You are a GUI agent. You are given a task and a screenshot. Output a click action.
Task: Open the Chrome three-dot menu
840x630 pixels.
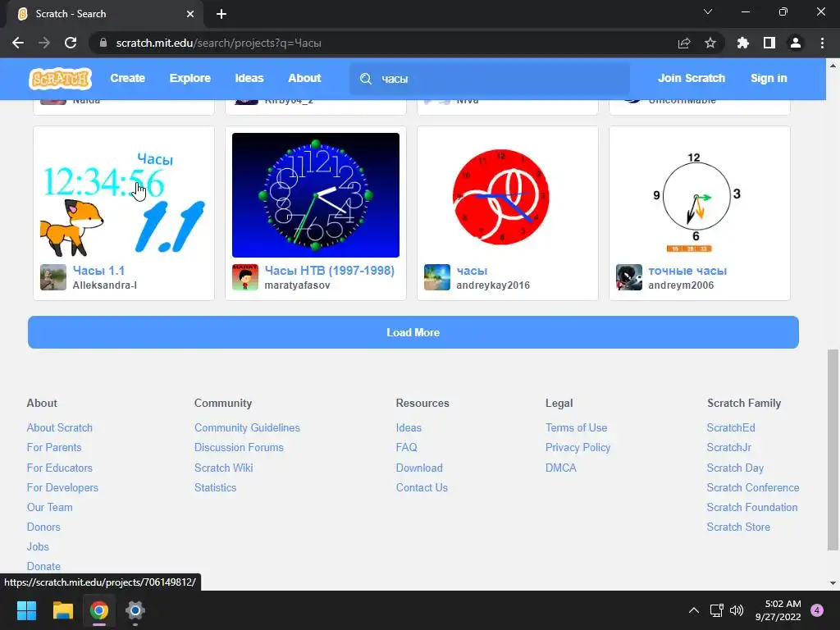822,43
